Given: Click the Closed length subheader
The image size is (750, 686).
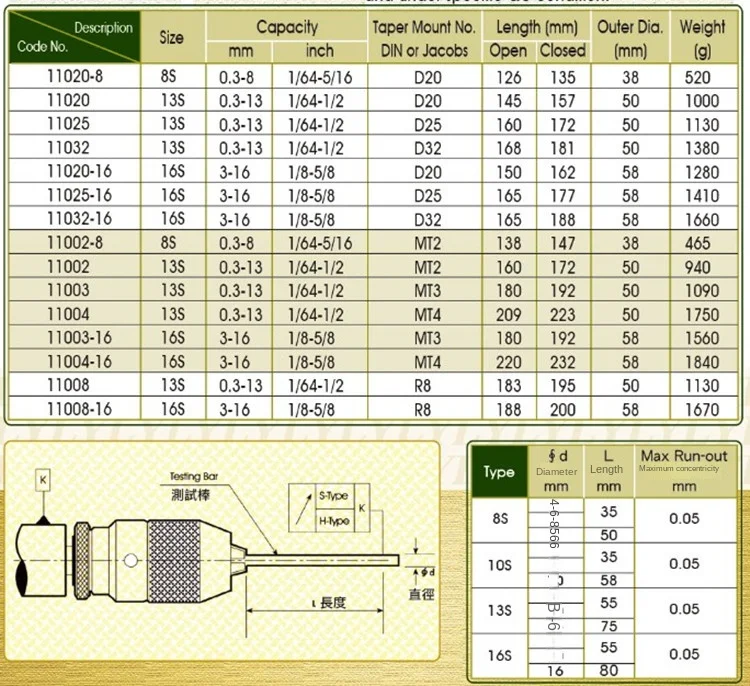Looking at the screenshot, I should (562, 50).
